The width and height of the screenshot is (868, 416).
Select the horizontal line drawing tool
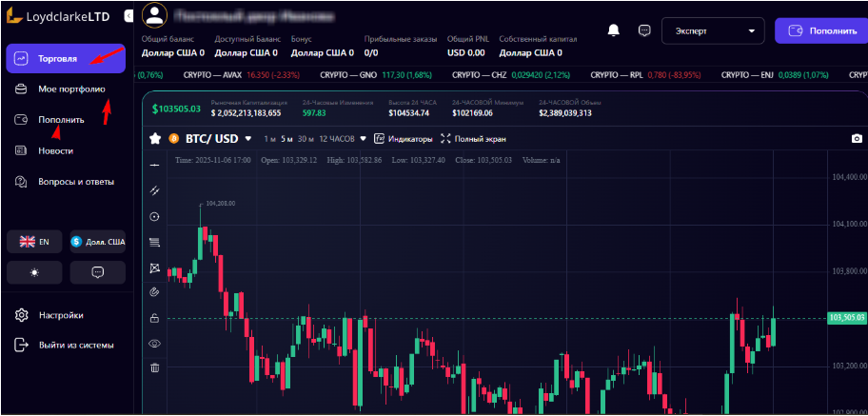point(155,165)
